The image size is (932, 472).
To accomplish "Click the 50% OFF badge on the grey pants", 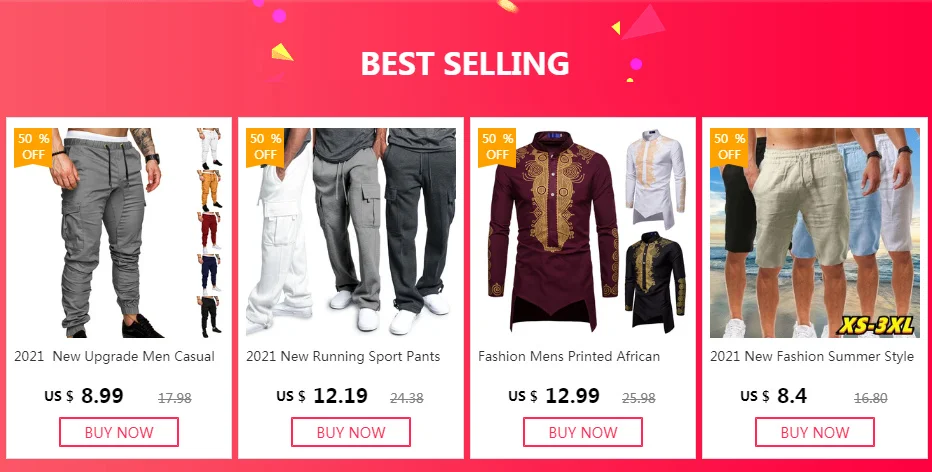I will point(33,147).
